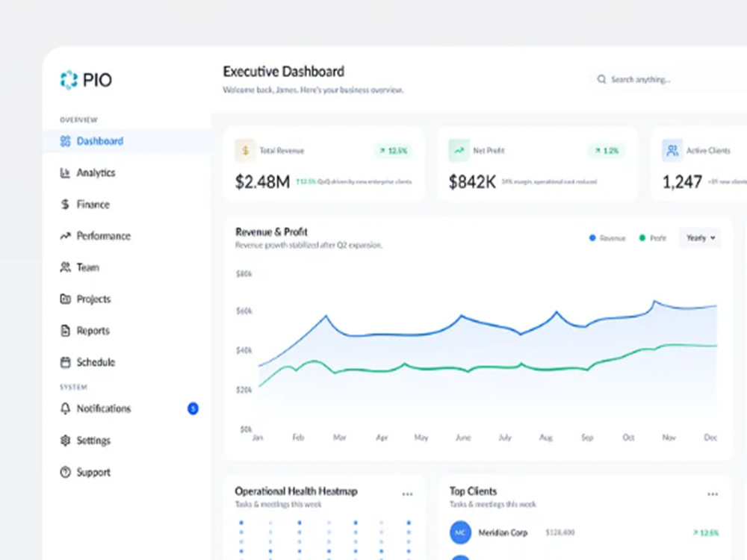The height and width of the screenshot is (560, 747).
Task: Click the Notifications bell icon
Action: [x=65, y=408]
